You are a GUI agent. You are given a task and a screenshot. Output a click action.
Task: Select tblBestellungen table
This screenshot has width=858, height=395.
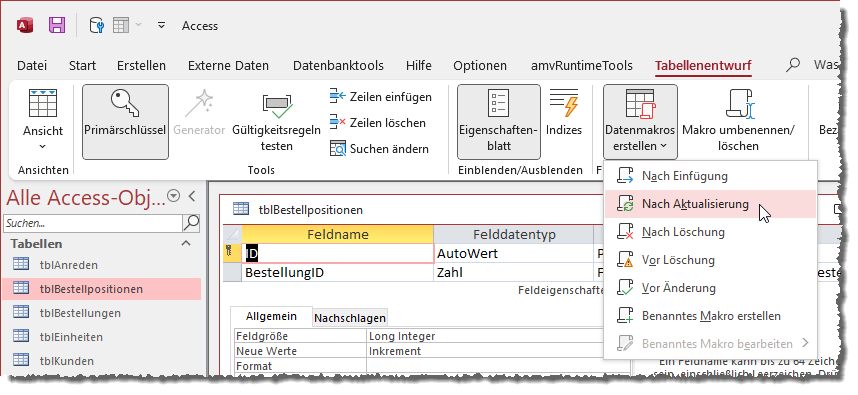click(x=102, y=313)
